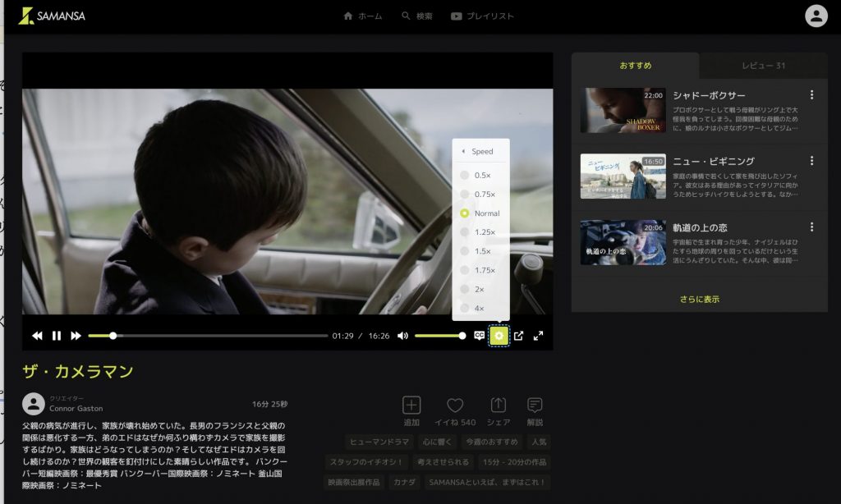Image resolution: width=841 pixels, height=504 pixels.
Task: Enter fullscreen with the expand arrows icon
Action: point(540,335)
